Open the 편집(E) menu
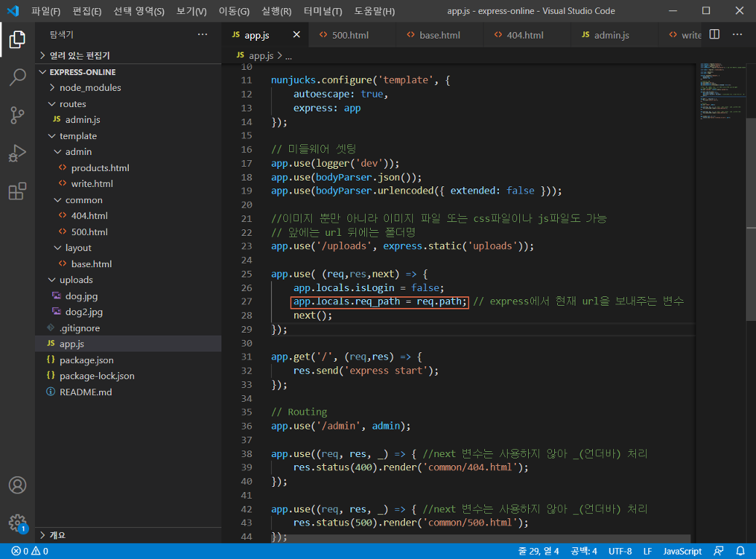The image size is (756, 559). (x=87, y=11)
